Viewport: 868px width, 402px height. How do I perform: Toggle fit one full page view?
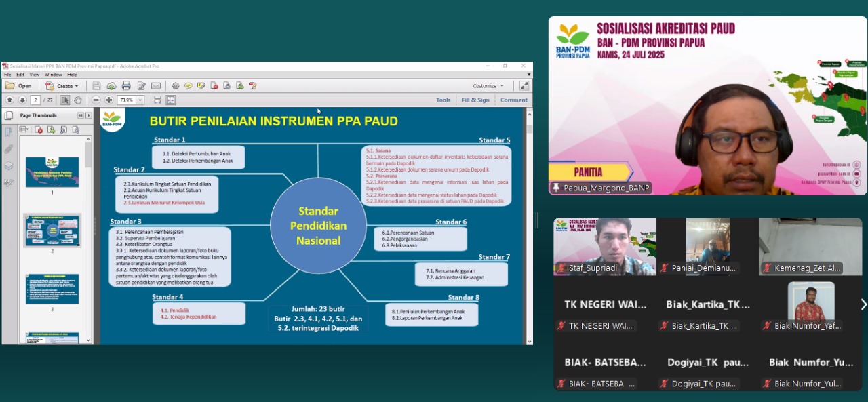tap(170, 100)
